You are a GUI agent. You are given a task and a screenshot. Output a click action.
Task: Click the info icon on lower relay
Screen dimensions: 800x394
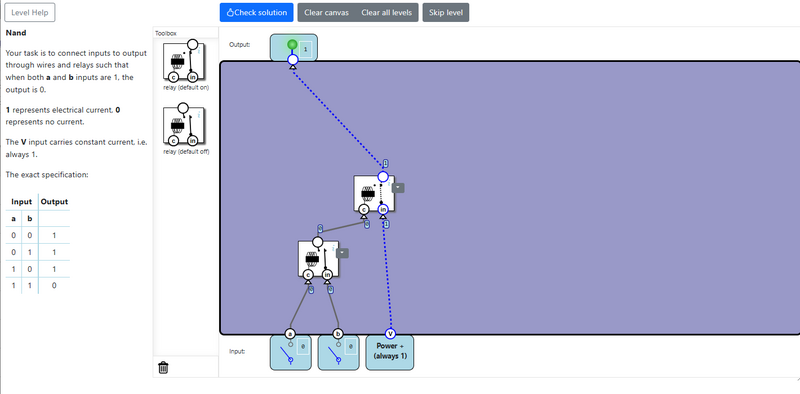coord(333,248)
